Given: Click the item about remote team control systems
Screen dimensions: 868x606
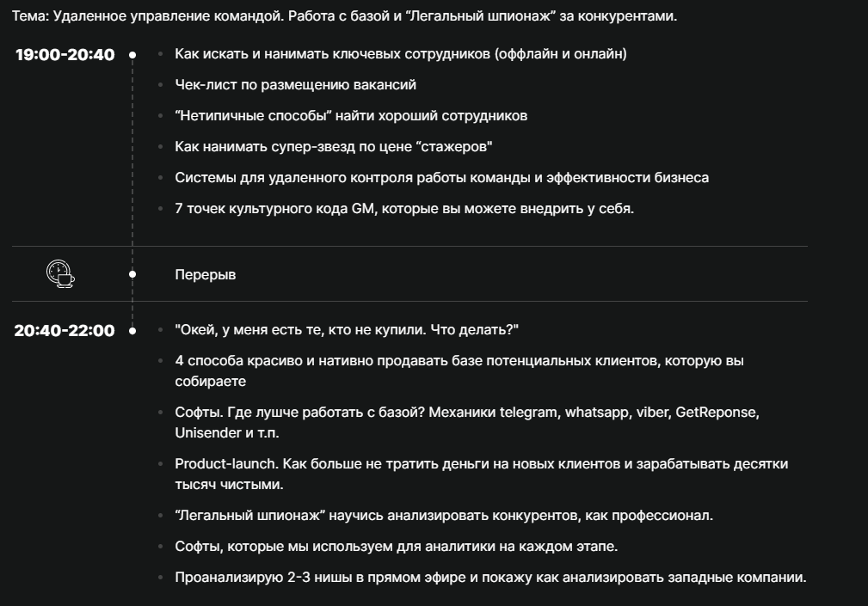Looking at the screenshot, I should (x=441, y=178).
